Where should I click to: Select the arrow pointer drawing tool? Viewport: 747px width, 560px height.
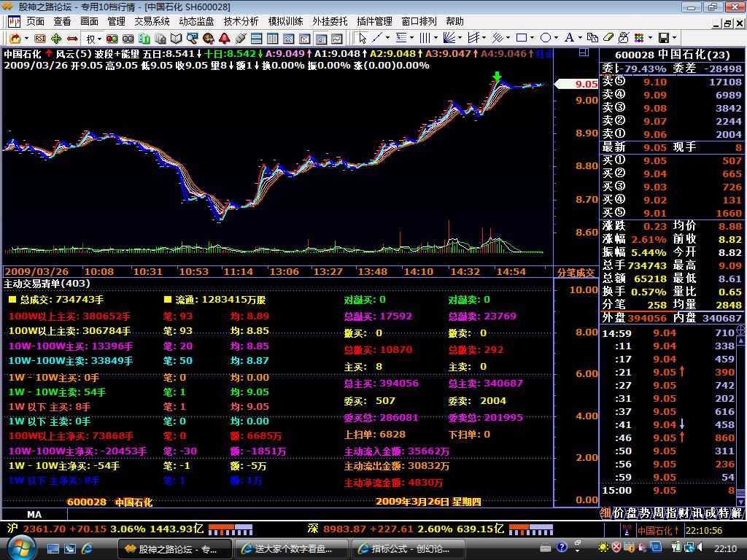pyautogui.click(x=363, y=38)
